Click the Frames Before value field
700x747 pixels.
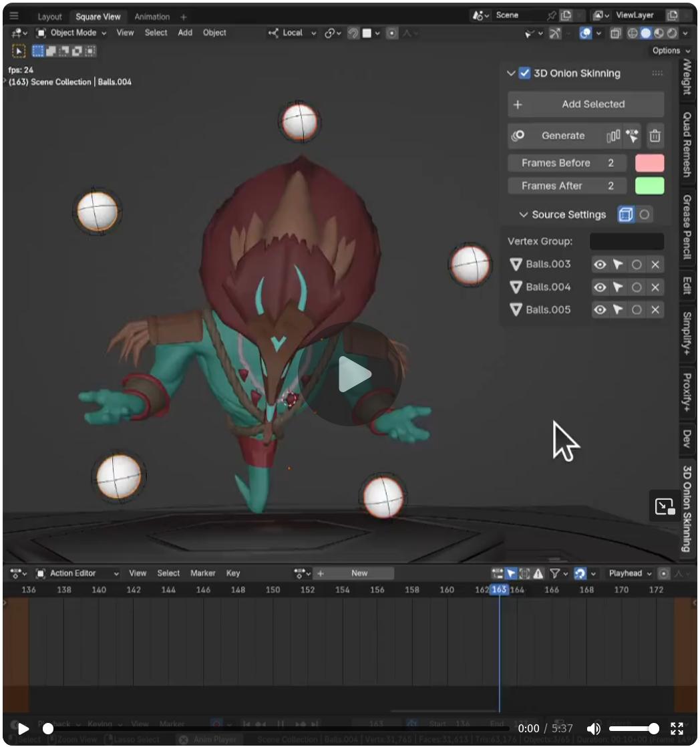[566, 163]
